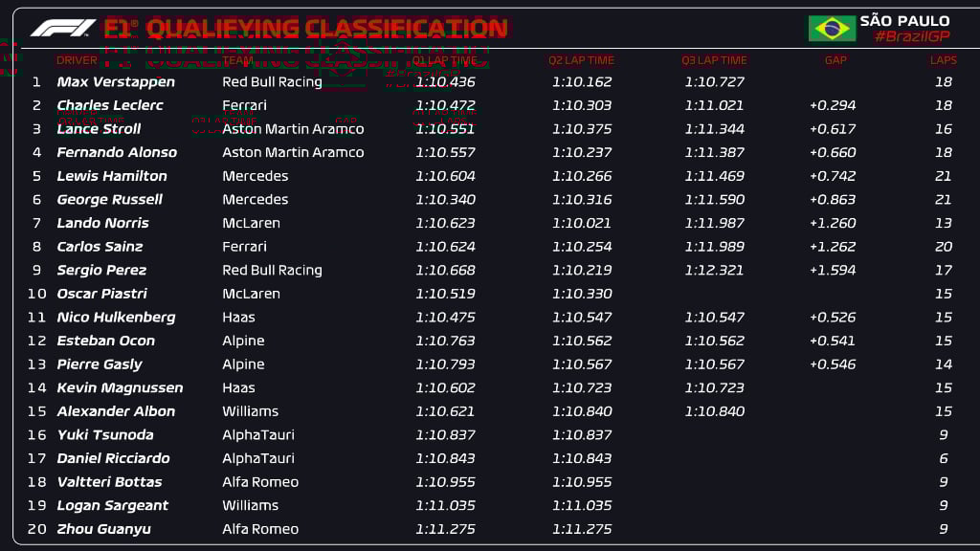Click the F1 logo icon
The width and height of the screenshot is (980, 551).
coord(63,28)
